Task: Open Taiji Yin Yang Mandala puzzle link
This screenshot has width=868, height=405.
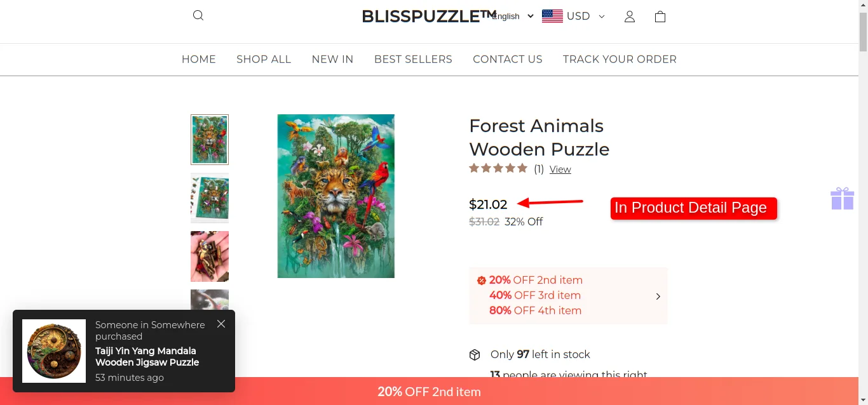Action: (147, 356)
